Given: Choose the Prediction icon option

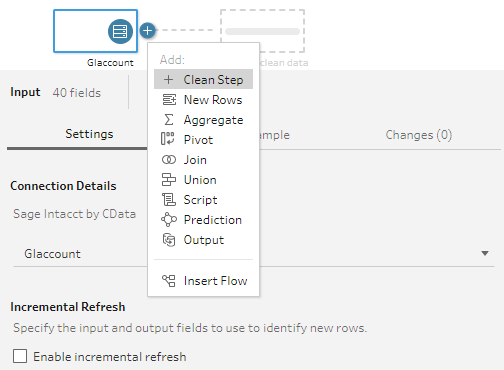Looking at the screenshot, I should pyautogui.click(x=169, y=220).
